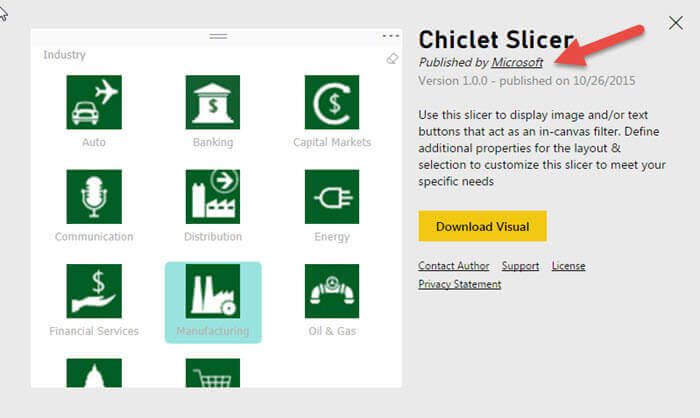Choose the Capital Markets chiclet
700x418 pixels.
(x=332, y=102)
